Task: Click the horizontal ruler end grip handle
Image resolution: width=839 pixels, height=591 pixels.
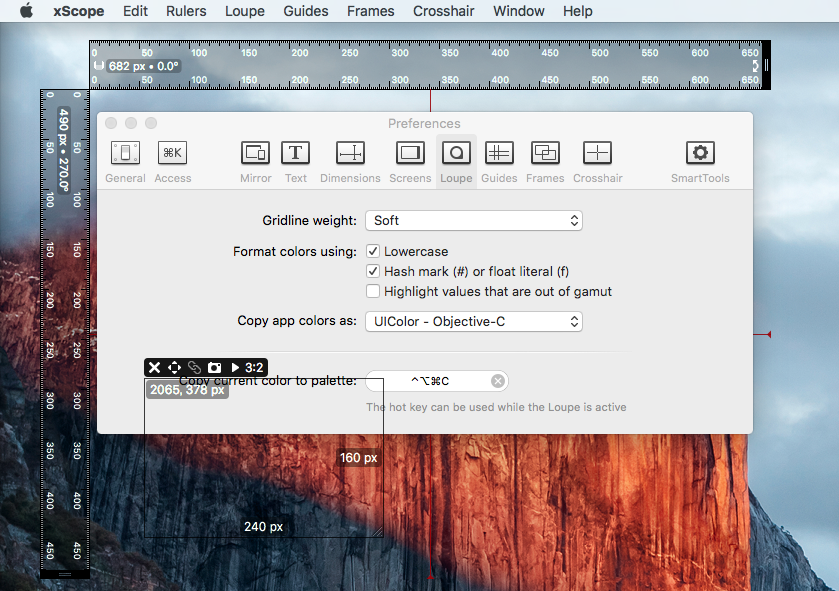Action: (766, 65)
